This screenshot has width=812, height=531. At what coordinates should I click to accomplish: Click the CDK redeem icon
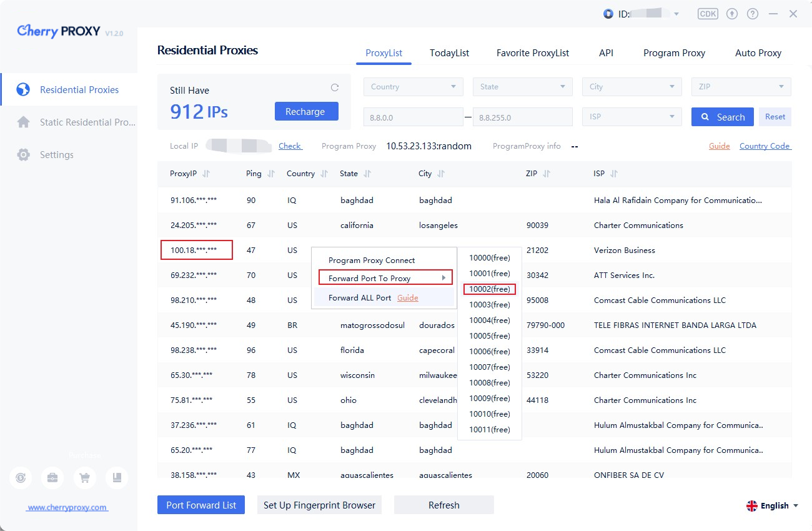pos(708,14)
